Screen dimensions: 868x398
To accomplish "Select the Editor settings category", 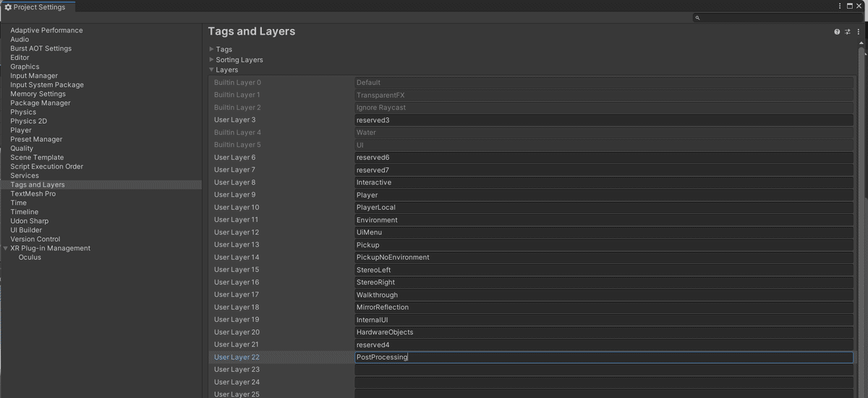I will (20, 57).
